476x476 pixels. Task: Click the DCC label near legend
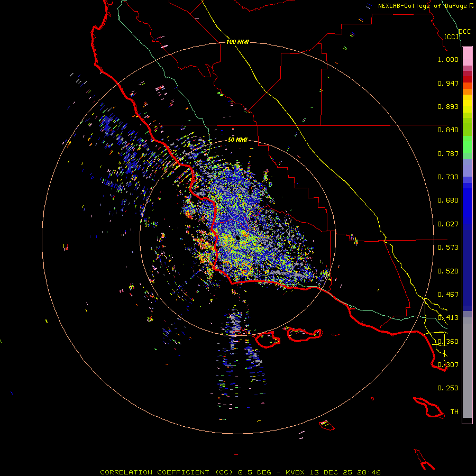tap(465, 32)
